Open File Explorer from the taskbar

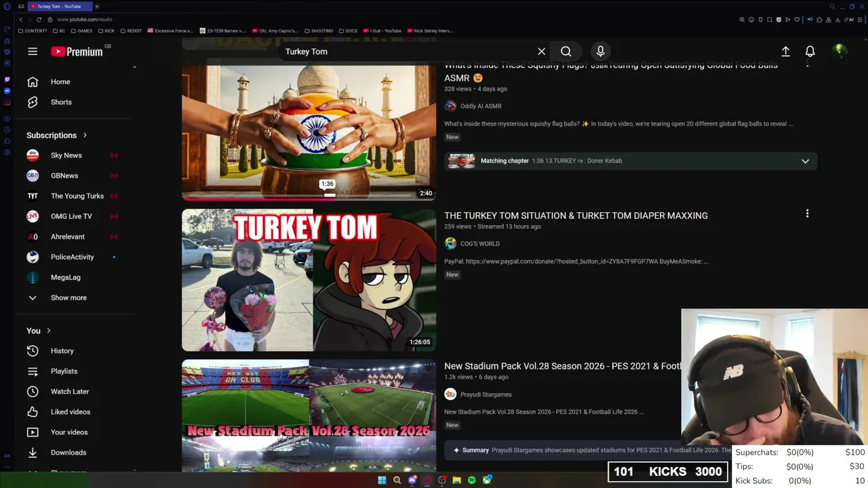click(x=457, y=480)
